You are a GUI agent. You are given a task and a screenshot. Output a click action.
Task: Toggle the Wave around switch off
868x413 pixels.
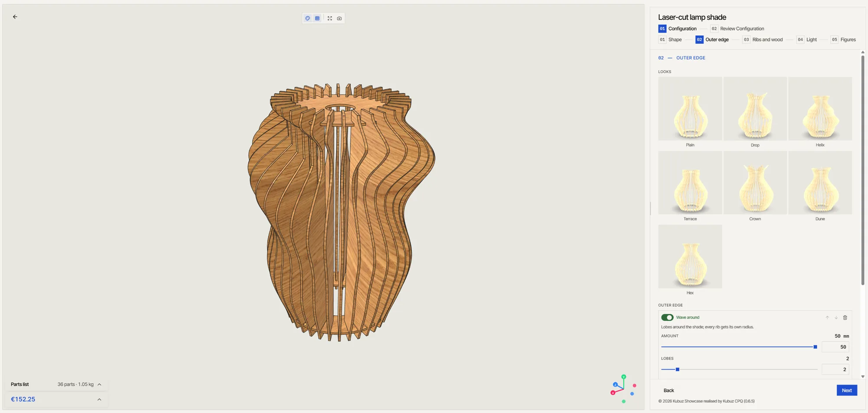tap(667, 318)
